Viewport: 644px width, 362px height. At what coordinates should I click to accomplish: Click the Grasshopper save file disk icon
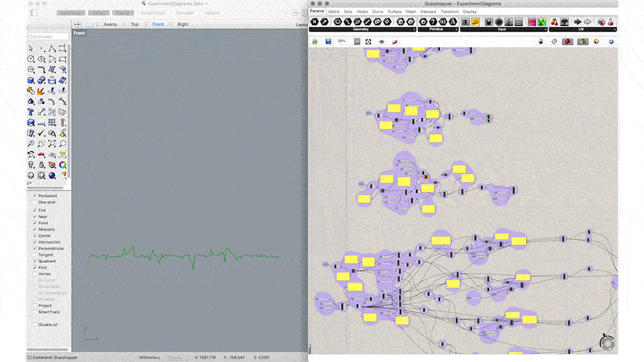(x=328, y=42)
